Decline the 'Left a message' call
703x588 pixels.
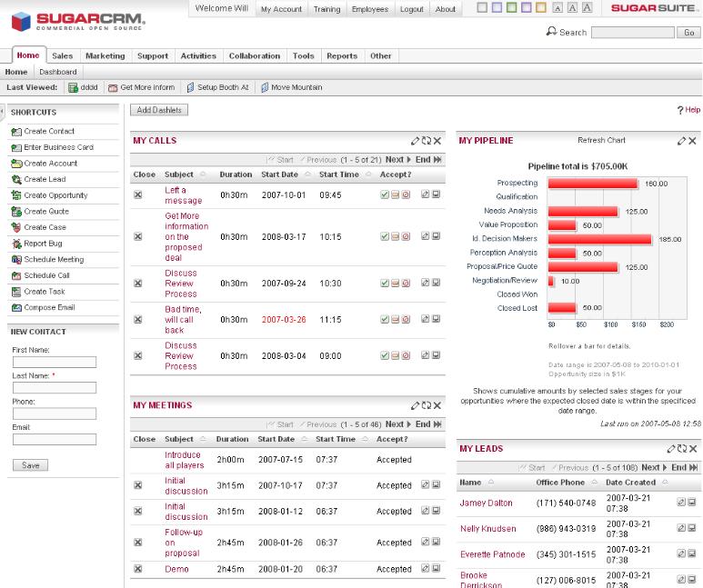click(x=406, y=194)
